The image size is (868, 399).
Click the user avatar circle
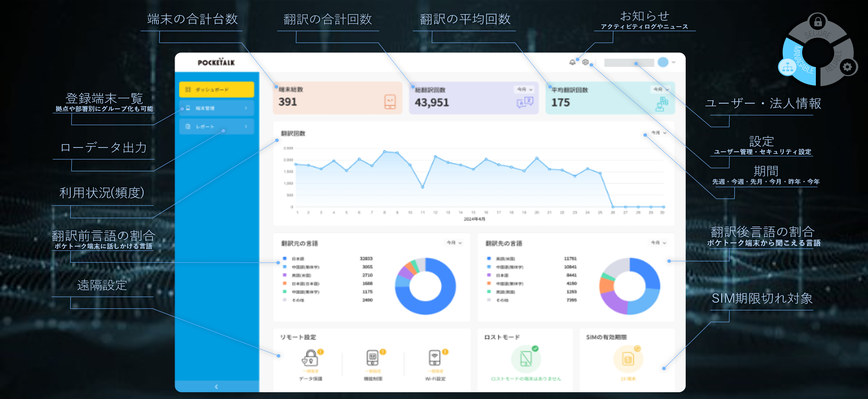(x=663, y=62)
